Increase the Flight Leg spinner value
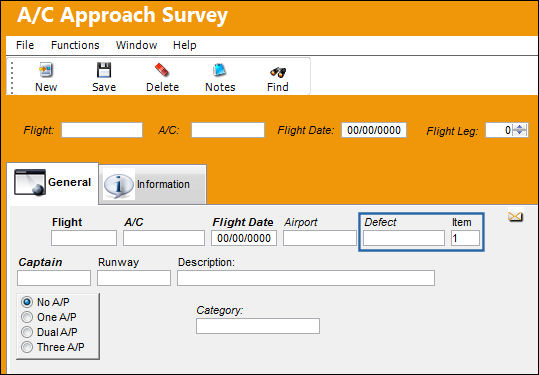The height and width of the screenshot is (375, 539). click(x=520, y=127)
